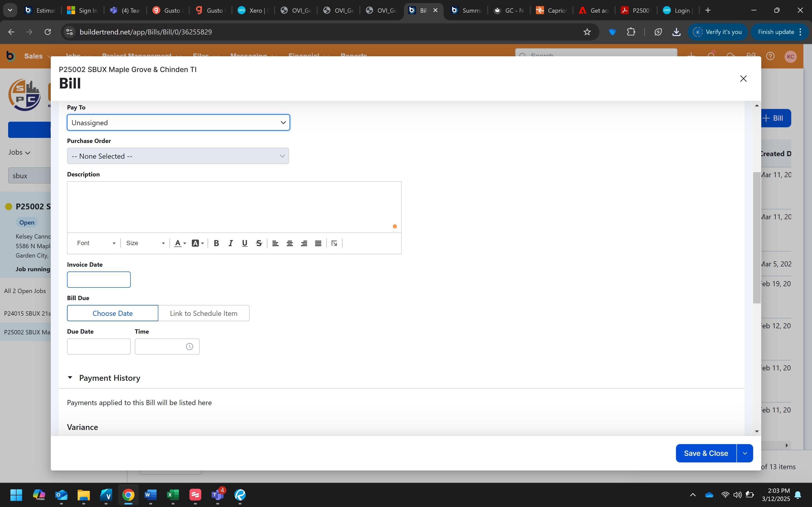This screenshot has height=507, width=812.
Task: Open Save & Close options arrow
Action: [745, 453]
